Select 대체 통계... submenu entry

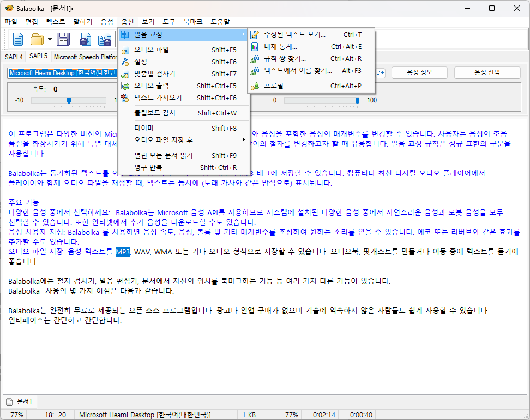click(311, 47)
